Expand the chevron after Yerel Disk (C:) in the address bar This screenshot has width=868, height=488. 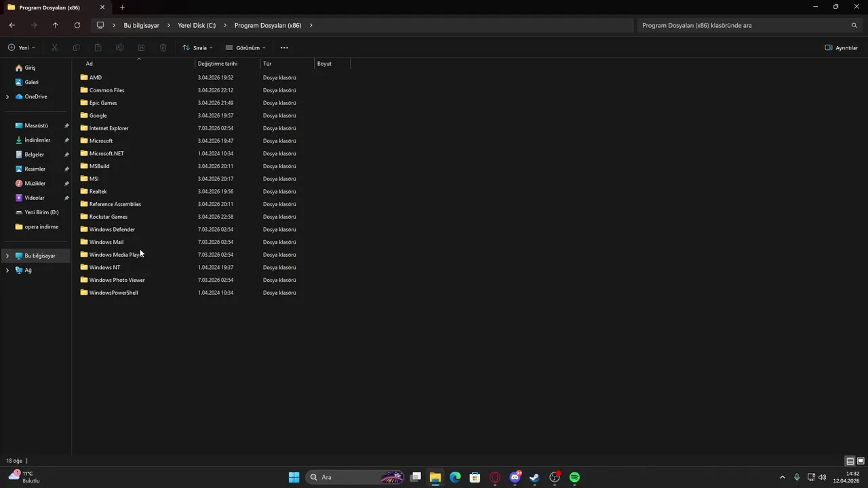tap(225, 25)
